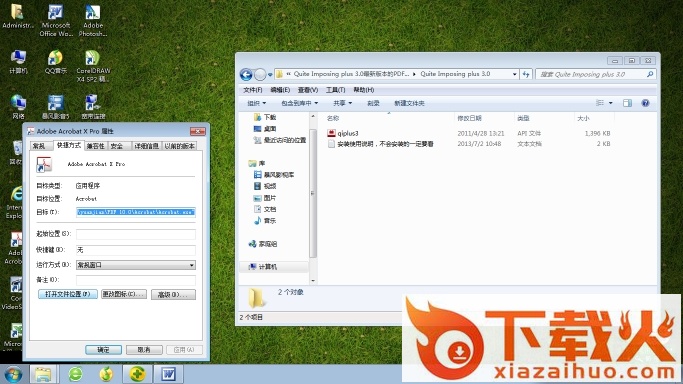Click the 更改图标 button
This screenshot has height=384, width=683.
pos(124,294)
